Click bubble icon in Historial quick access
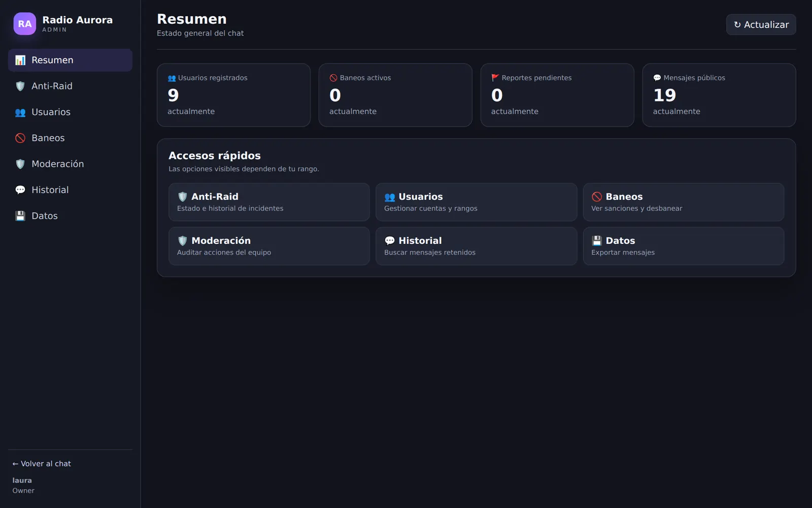This screenshot has height=508, width=812. point(390,241)
